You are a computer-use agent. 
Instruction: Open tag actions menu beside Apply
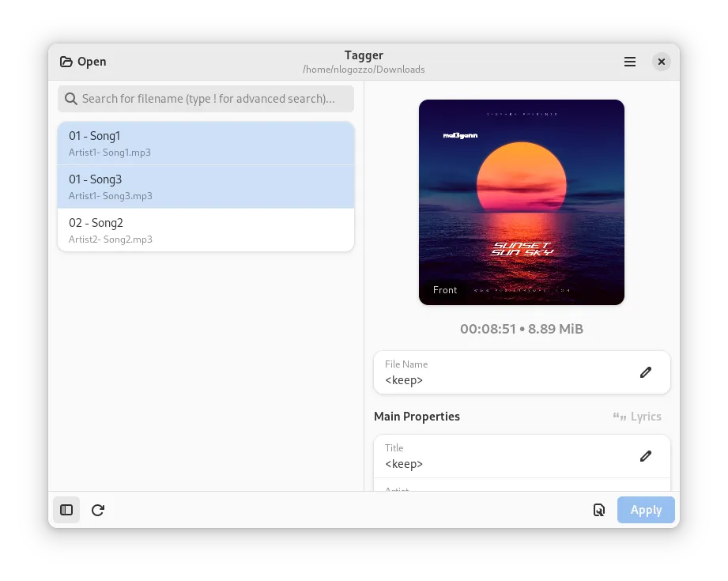(599, 510)
